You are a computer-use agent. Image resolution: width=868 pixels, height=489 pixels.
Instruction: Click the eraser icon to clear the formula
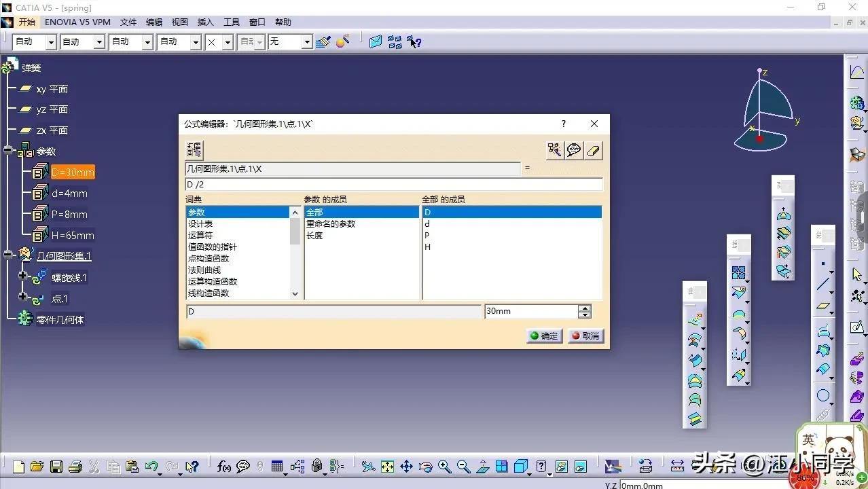point(592,149)
